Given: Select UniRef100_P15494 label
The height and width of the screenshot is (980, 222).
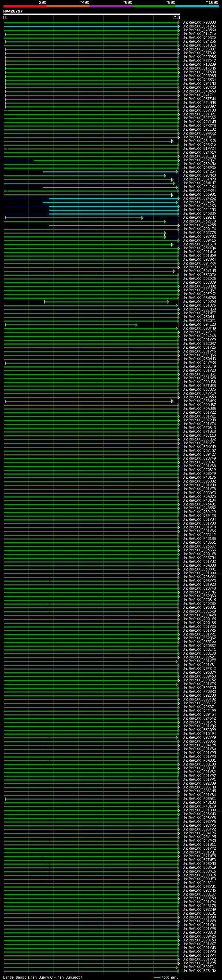Looking at the screenshot, I should pyautogui.click(x=199, y=734).
